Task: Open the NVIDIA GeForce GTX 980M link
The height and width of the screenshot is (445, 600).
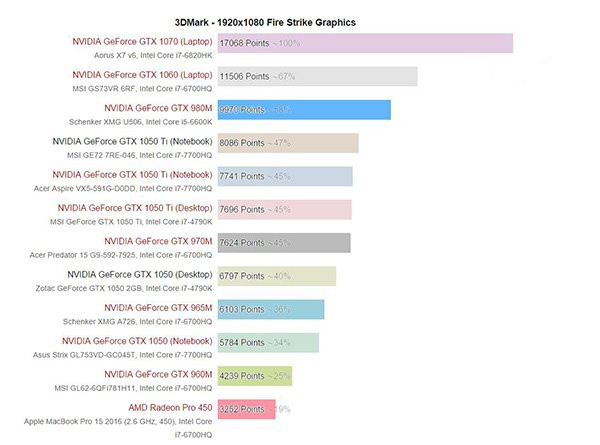Action: pos(158,108)
